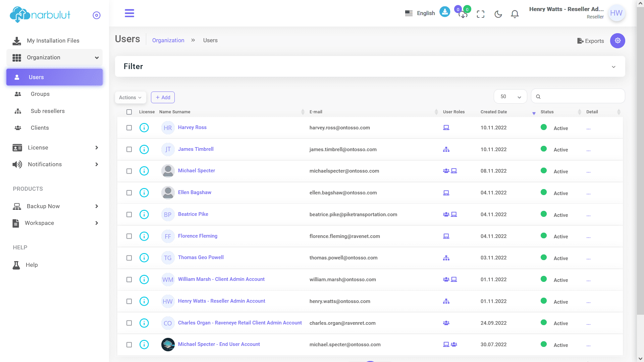Open My Installation Files
Screen dimensions: 644x362
[x=54, y=41]
